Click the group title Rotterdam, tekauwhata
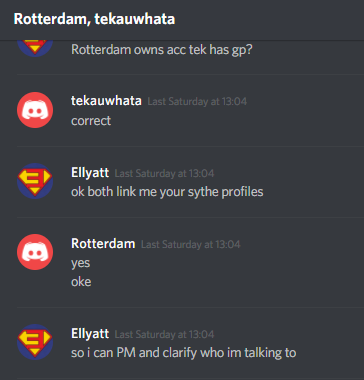This screenshot has width=364, height=380. point(94,19)
